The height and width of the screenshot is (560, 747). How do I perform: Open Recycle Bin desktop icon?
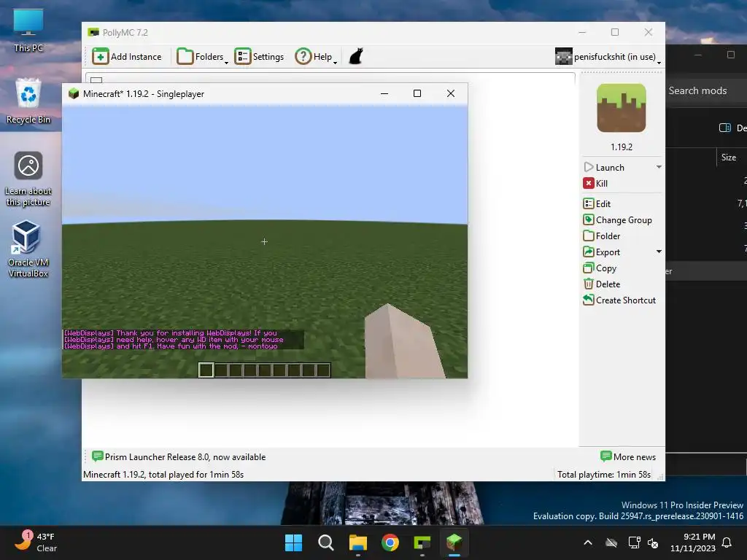(28, 101)
